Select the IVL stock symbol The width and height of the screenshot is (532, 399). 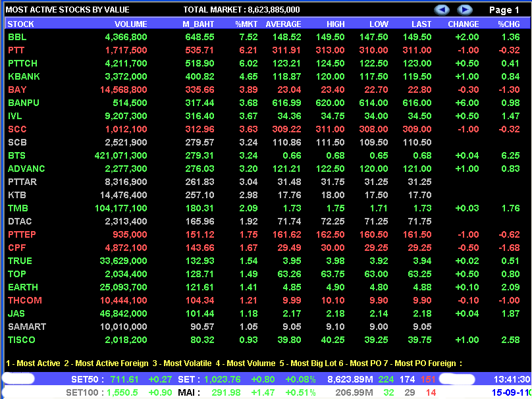click(15, 116)
